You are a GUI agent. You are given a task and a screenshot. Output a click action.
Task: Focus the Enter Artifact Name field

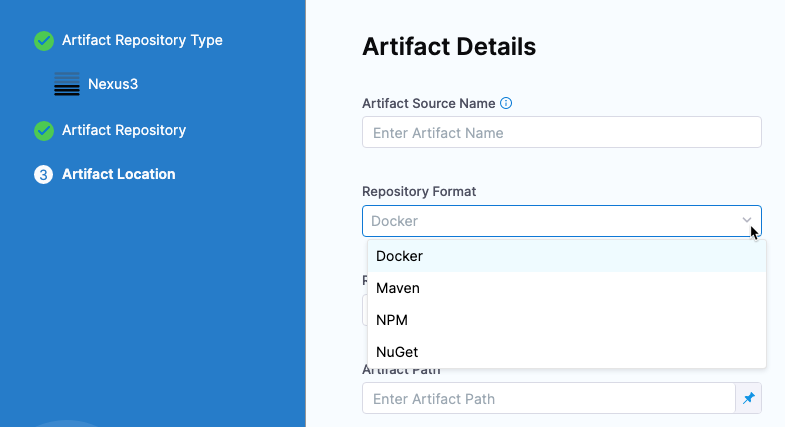click(561, 132)
